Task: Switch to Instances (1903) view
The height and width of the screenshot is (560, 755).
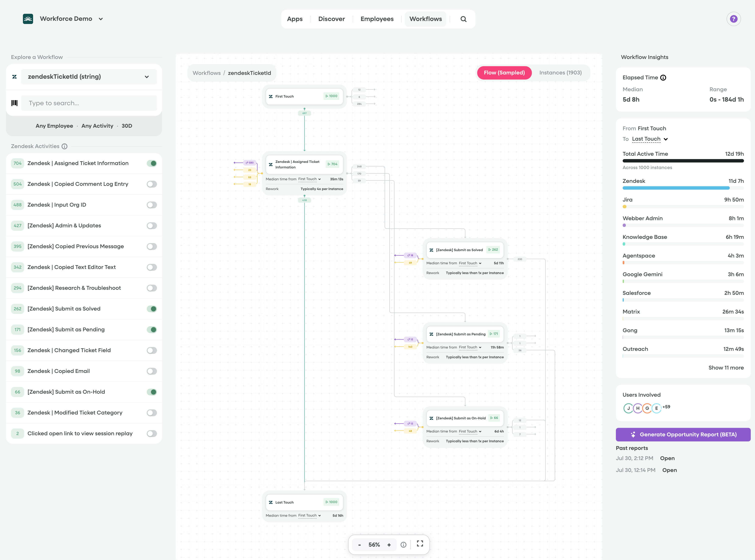Action: 561,73
